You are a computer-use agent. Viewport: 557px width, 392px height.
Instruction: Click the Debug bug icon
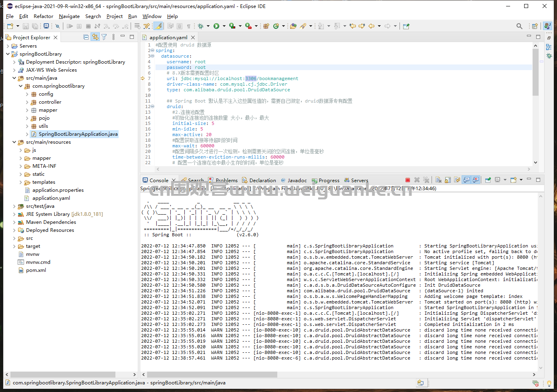[200, 26]
